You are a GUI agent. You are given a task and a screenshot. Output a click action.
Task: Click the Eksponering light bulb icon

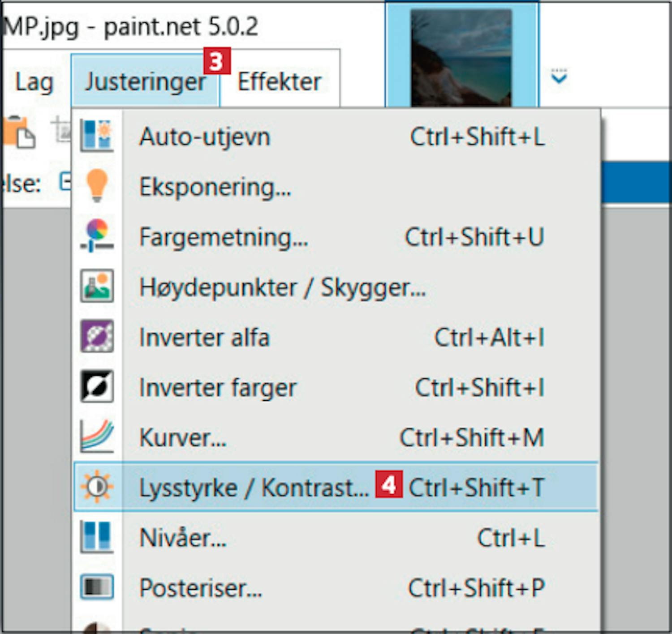point(97,185)
